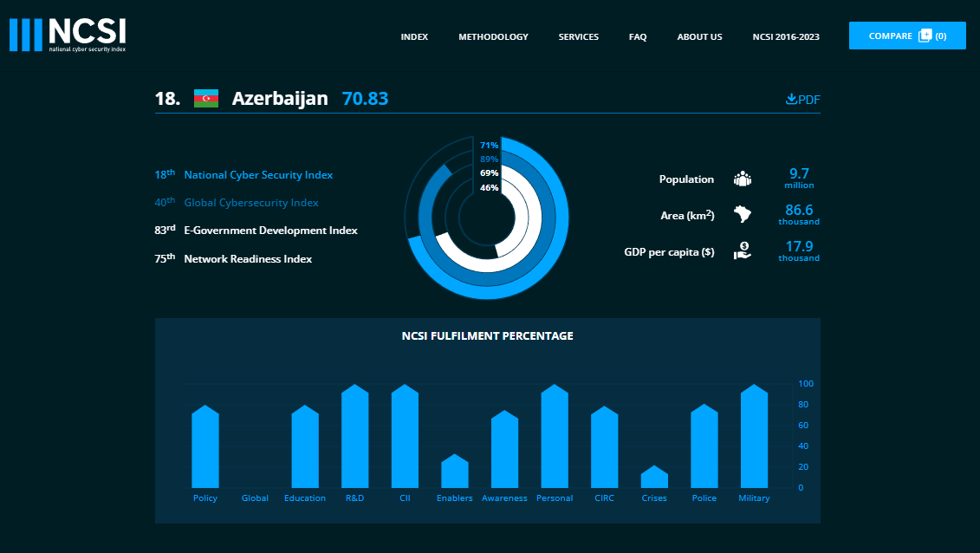Click the COMPARE button
The width and height of the screenshot is (980, 553).
pyautogui.click(x=907, y=36)
